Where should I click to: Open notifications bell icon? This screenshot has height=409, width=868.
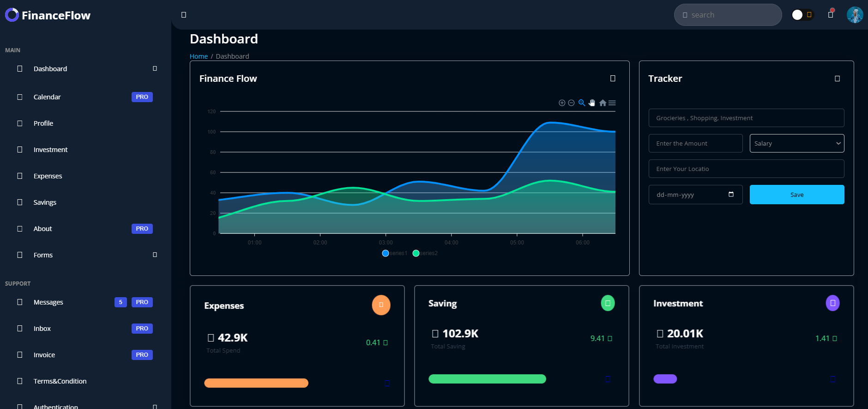click(831, 15)
